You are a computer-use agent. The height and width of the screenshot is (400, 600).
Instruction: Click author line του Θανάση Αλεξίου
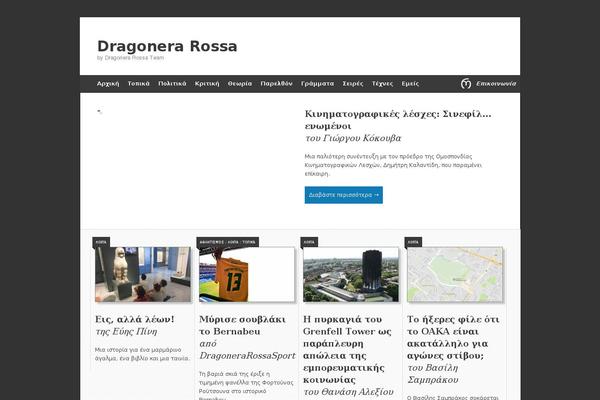click(348, 392)
